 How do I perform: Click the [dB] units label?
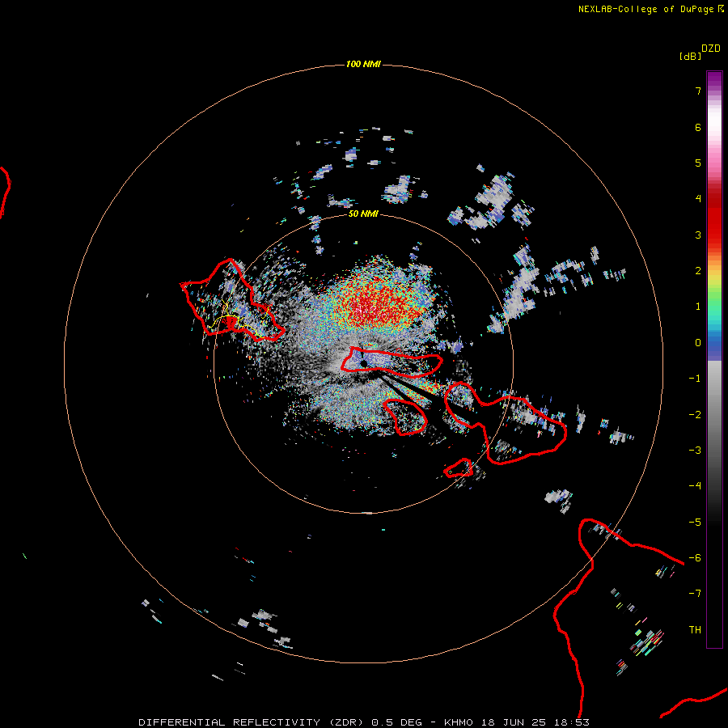click(690, 56)
